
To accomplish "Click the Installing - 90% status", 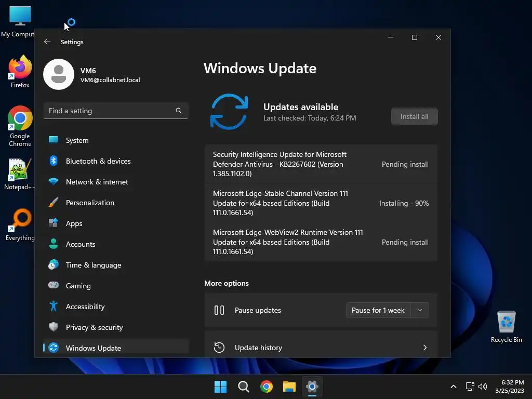I will (404, 203).
